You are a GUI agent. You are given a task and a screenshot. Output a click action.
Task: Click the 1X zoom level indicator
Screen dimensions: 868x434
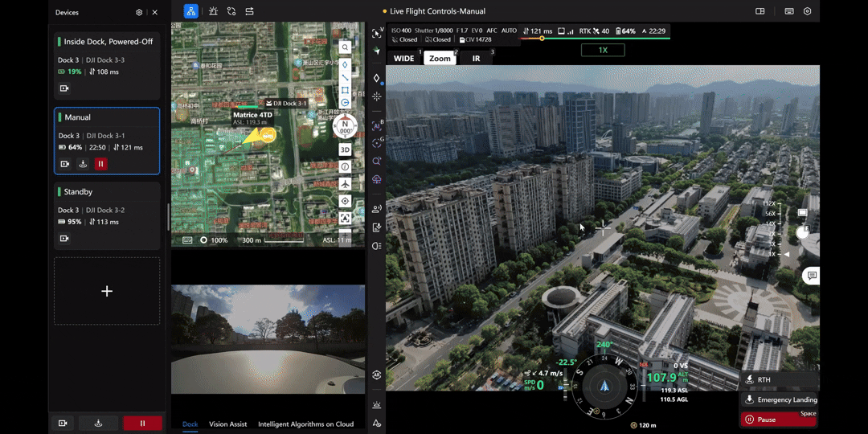click(603, 50)
